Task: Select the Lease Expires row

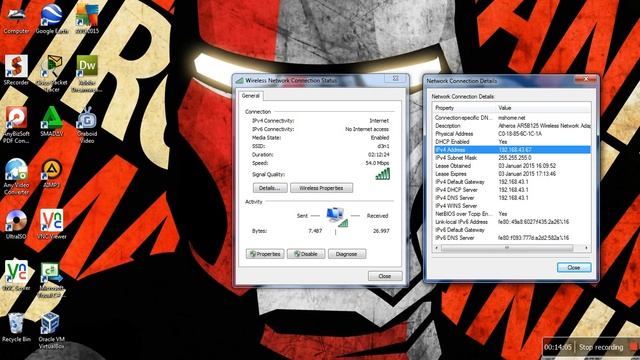Action: tap(512, 173)
